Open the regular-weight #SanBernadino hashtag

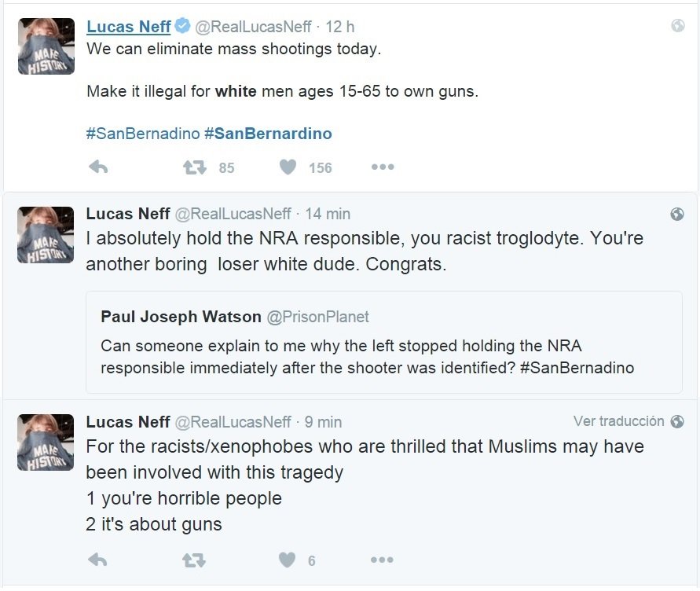click(x=143, y=134)
